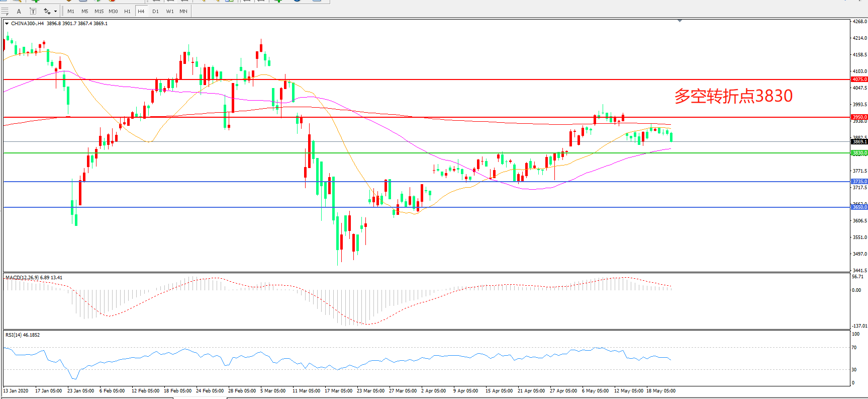Switch to M15 timeframe
Image resolution: width=868 pixels, height=399 pixels.
pos(99,11)
